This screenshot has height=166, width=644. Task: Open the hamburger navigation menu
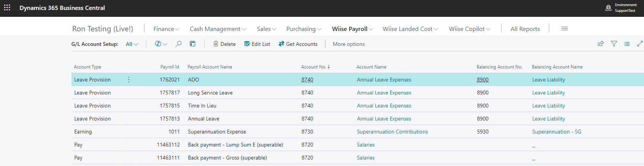tap(565, 29)
